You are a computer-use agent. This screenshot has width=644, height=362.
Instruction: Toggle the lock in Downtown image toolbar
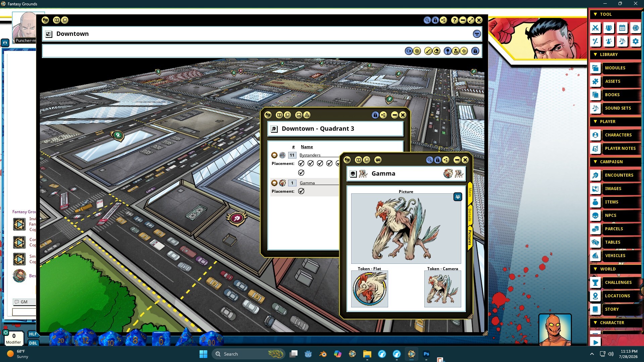pyautogui.click(x=475, y=51)
